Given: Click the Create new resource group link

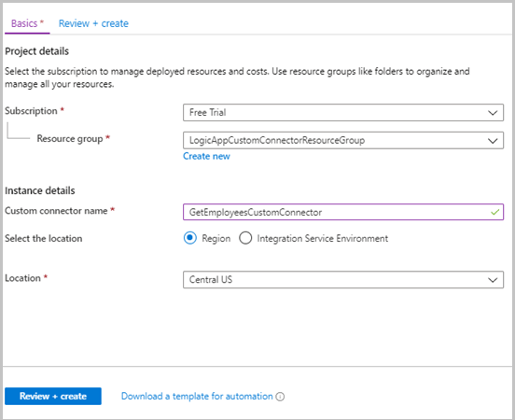Looking at the screenshot, I should (206, 156).
